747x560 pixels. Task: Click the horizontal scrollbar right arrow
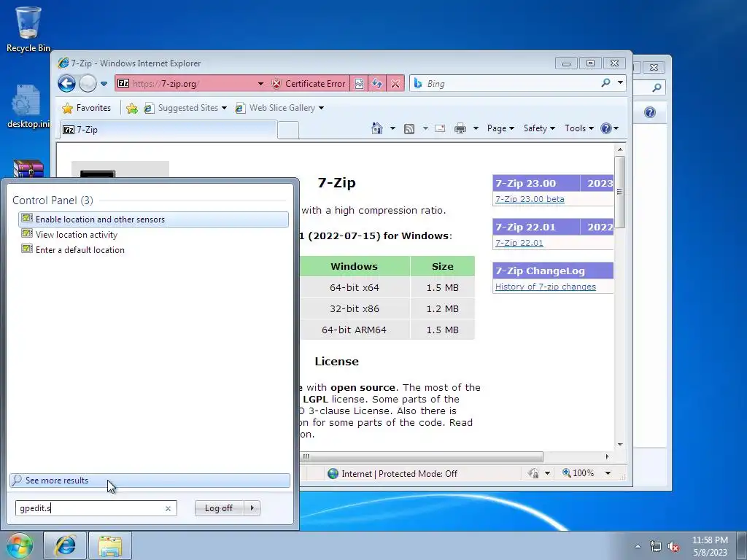click(x=607, y=456)
